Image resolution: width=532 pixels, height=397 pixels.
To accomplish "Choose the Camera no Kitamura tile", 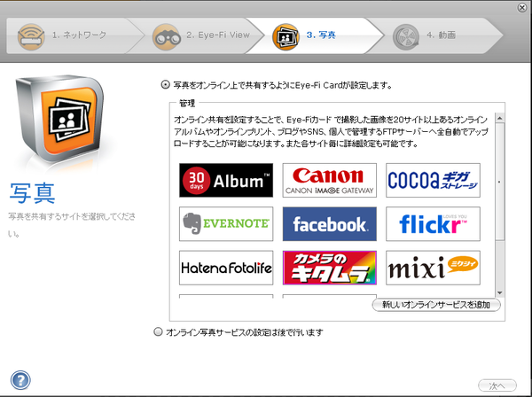I will pyautogui.click(x=330, y=268).
